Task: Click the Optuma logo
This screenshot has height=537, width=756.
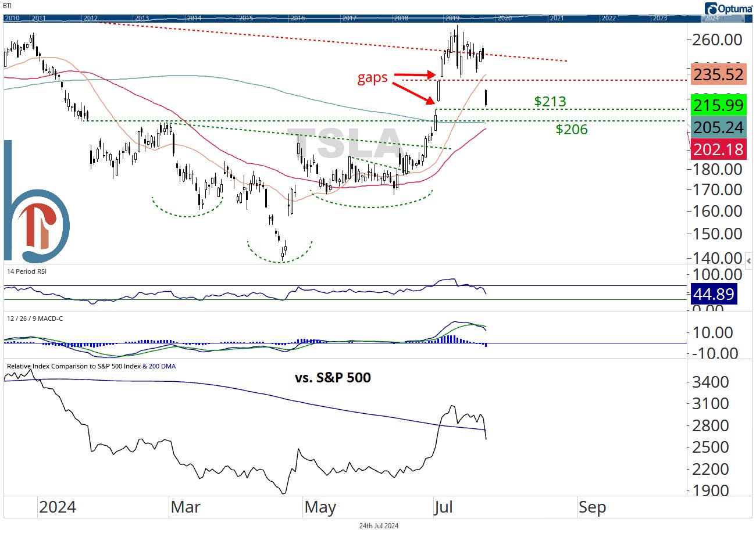Action: 729,8
